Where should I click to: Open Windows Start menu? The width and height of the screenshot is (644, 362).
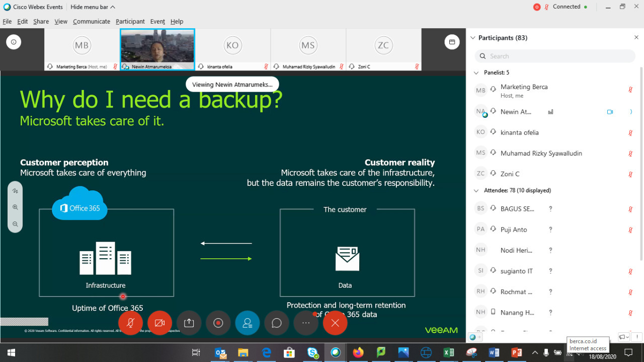11,352
